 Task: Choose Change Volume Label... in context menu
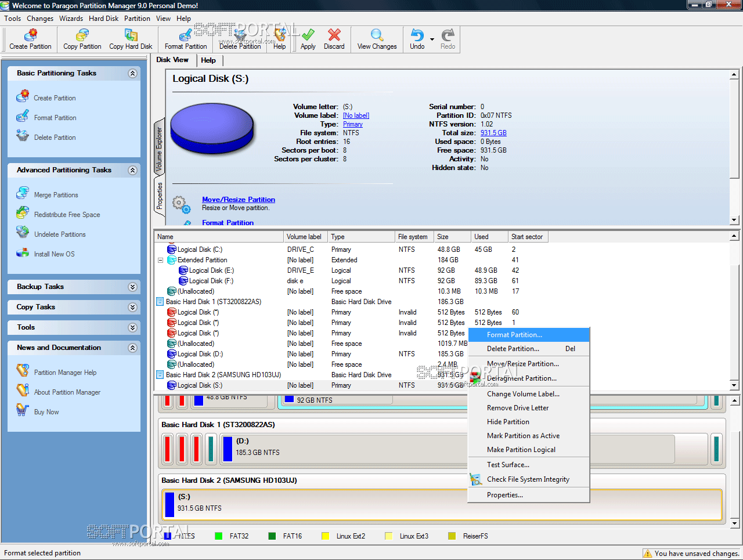pyautogui.click(x=529, y=394)
